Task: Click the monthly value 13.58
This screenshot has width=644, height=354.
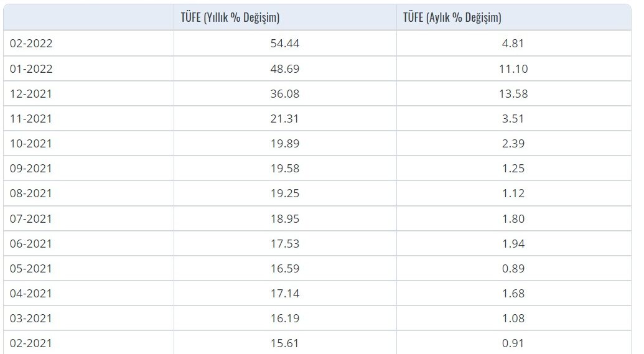Action: coord(513,93)
